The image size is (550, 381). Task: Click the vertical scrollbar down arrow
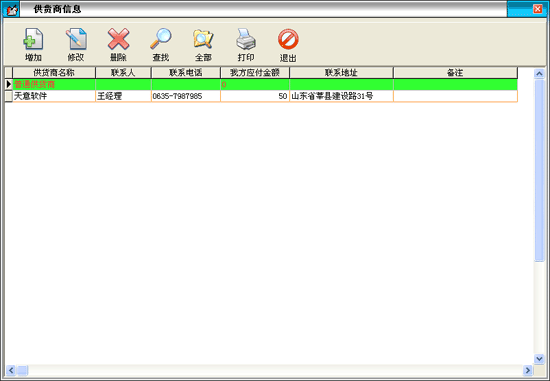pyautogui.click(x=539, y=359)
